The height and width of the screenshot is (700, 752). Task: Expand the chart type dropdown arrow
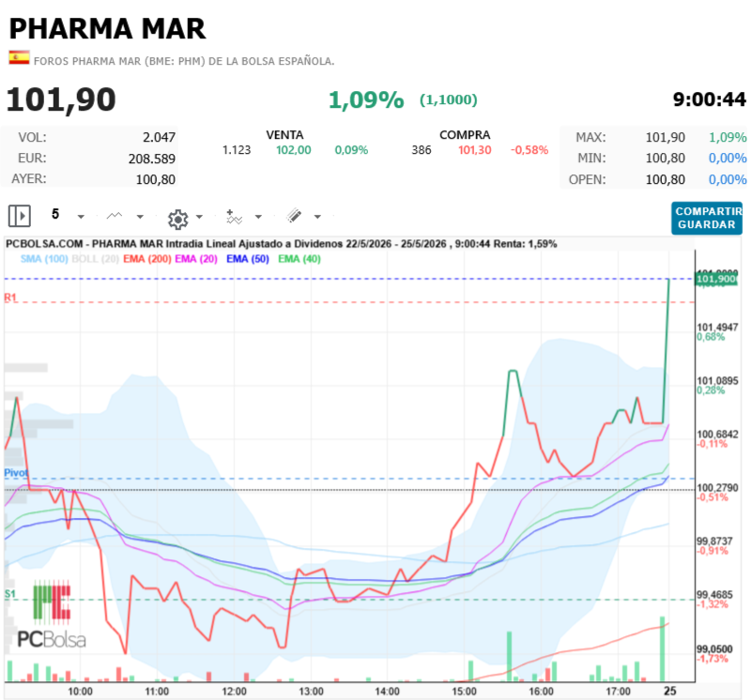(140, 217)
